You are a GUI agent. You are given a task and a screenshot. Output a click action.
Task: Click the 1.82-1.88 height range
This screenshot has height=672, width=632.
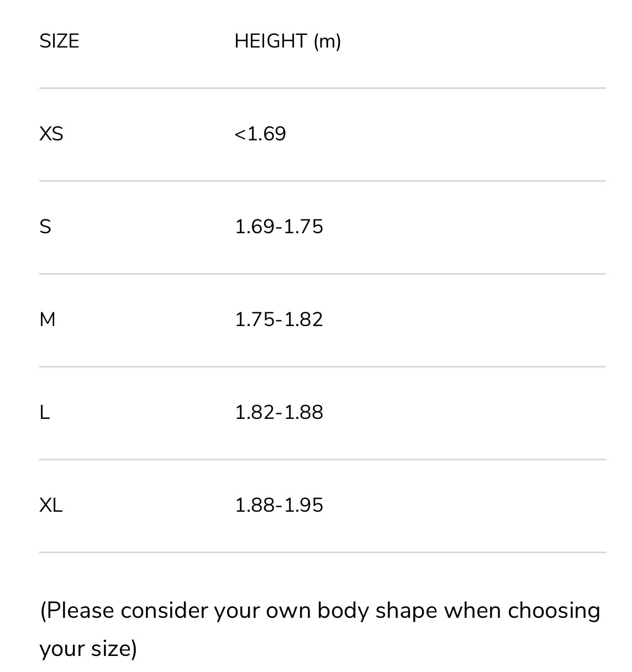point(279,413)
